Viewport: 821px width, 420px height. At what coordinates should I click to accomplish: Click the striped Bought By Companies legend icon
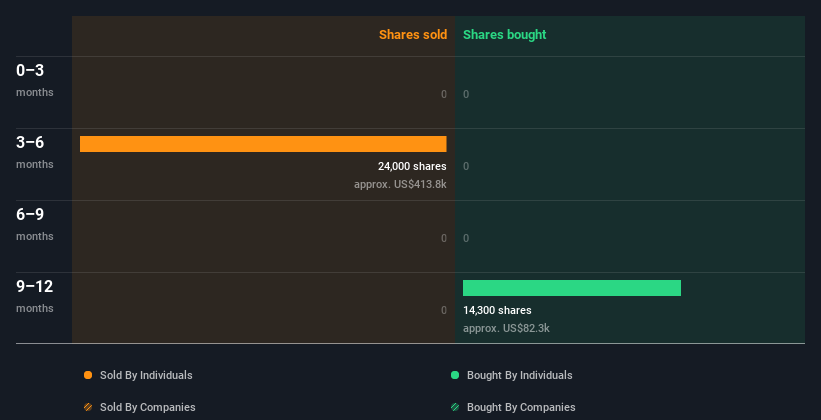tap(455, 407)
